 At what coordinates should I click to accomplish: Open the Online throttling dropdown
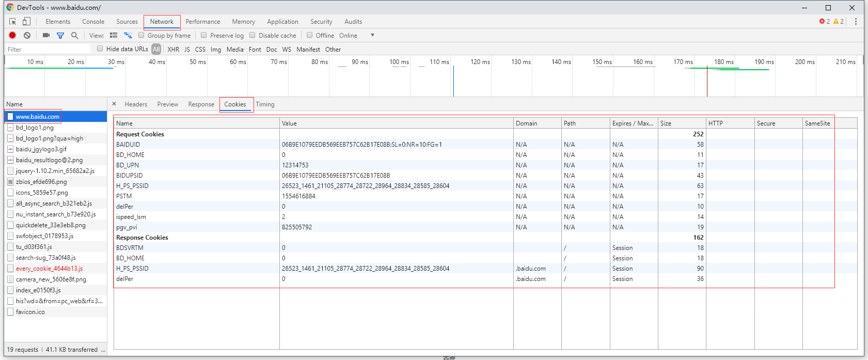tap(356, 36)
